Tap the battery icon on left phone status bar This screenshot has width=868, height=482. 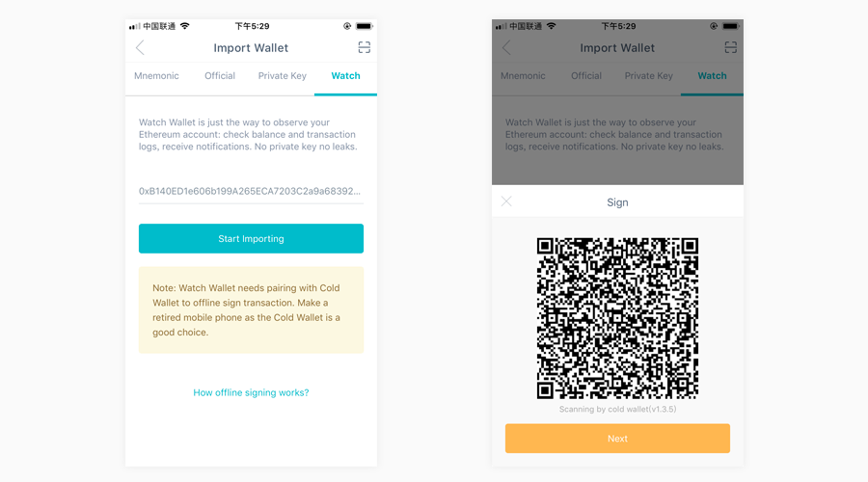pyautogui.click(x=365, y=26)
